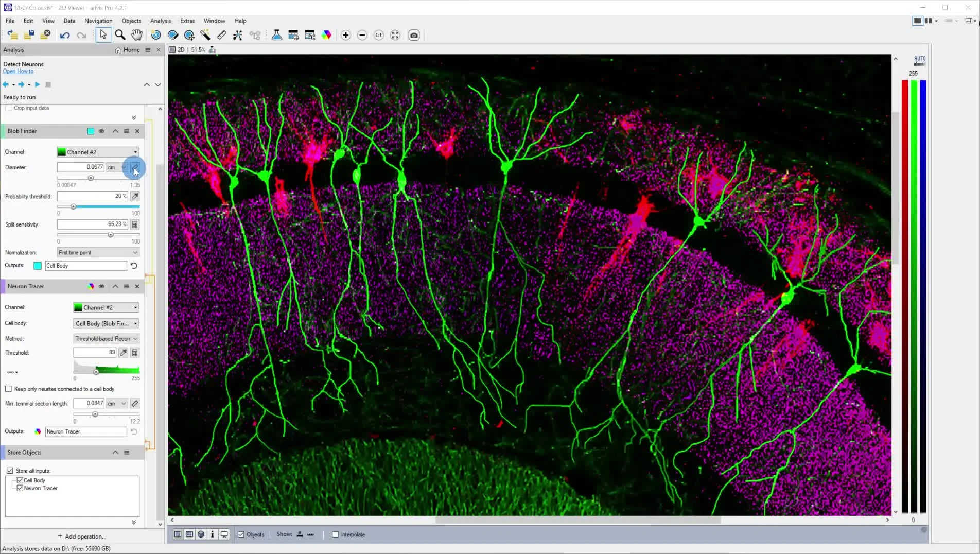Toggle Blob Finder preview eye
980x554 pixels.
[x=101, y=131]
